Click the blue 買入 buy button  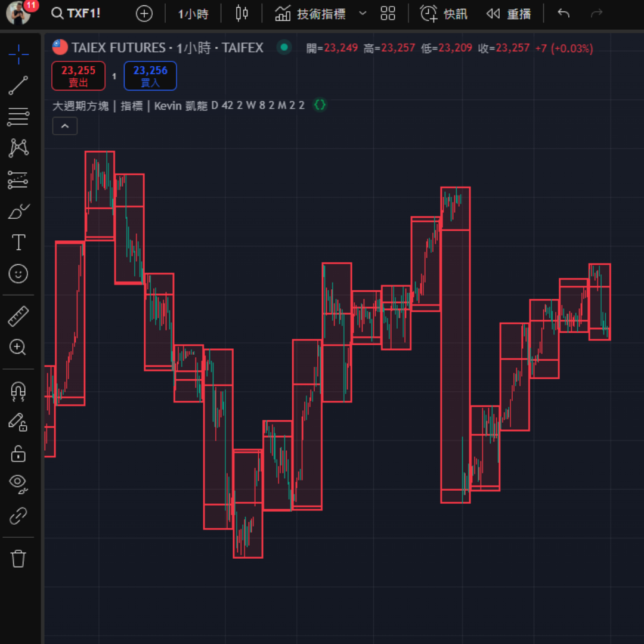coord(150,76)
